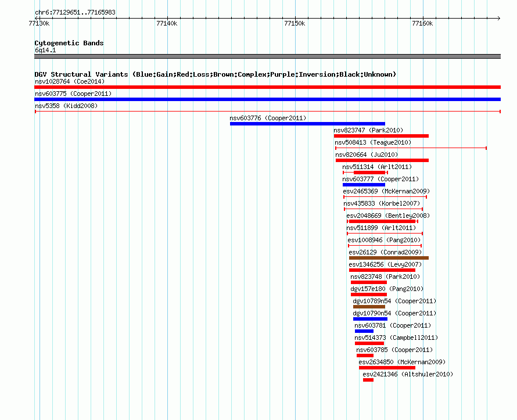
Task: Click the 77140k ruler tick label
Action: (x=167, y=23)
